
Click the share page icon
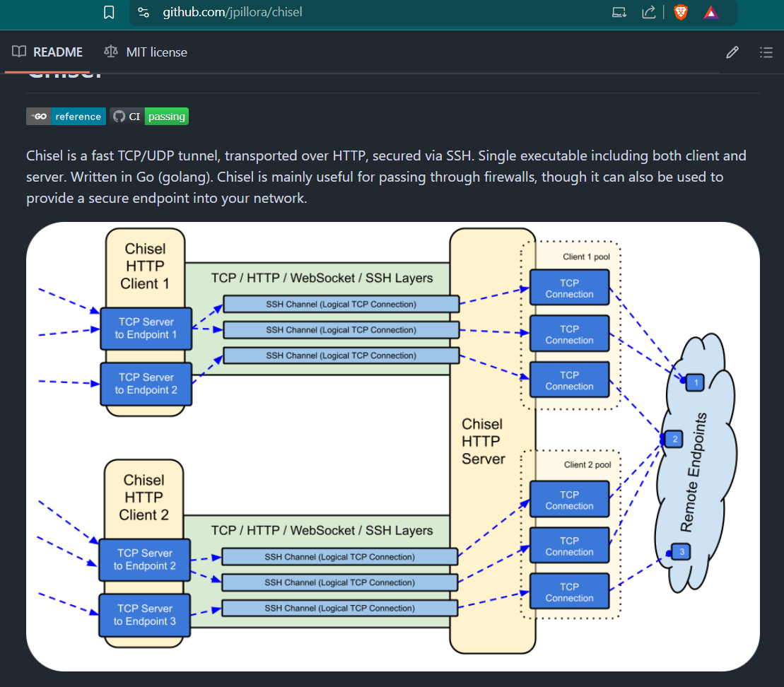click(x=648, y=12)
